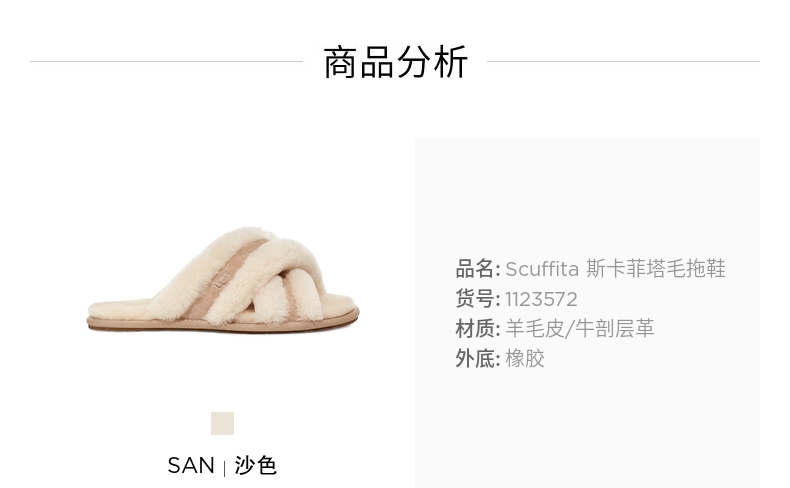This screenshot has width=790, height=488.
Task: Click the 商品分析 section heading
Action: pos(396,62)
